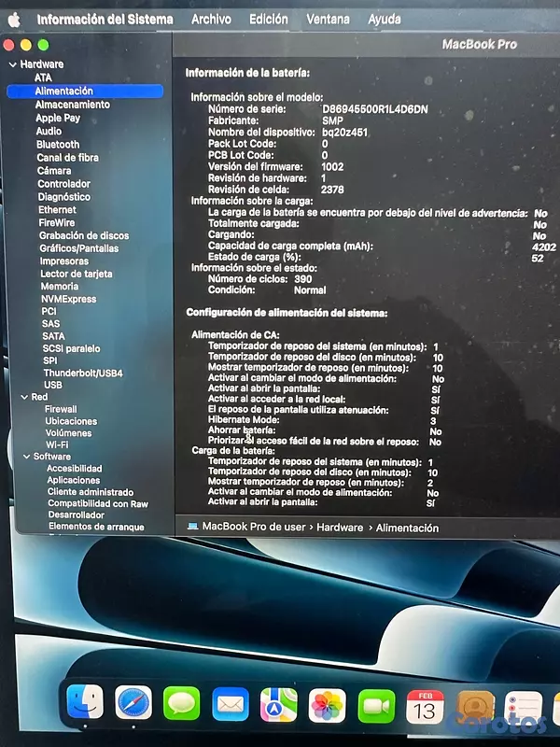Select Controlador in sidebar
Image resolution: width=560 pixels, height=747 pixels.
pos(63,184)
